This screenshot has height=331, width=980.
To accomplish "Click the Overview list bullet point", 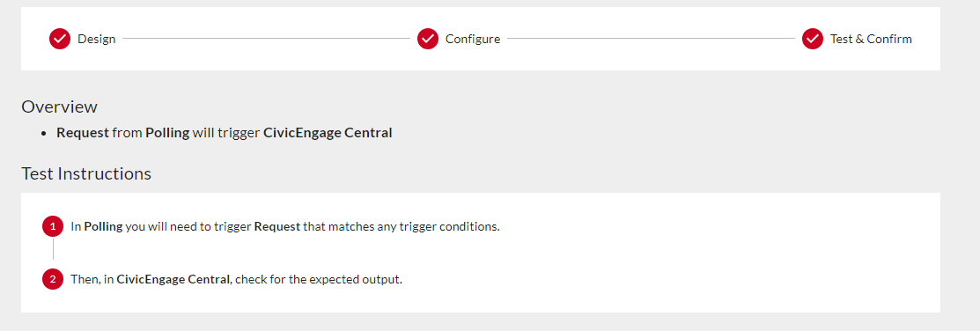I will point(43,134).
